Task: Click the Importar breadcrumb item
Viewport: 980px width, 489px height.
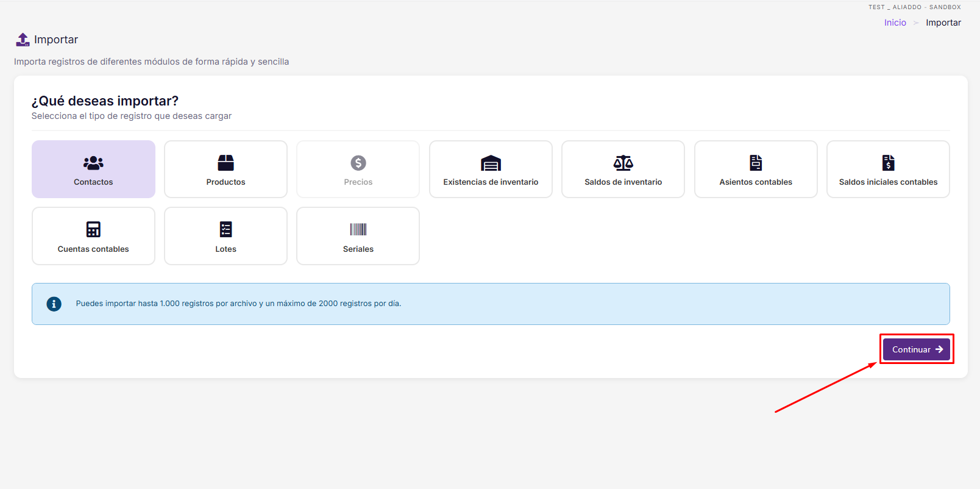Action: (x=943, y=23)
